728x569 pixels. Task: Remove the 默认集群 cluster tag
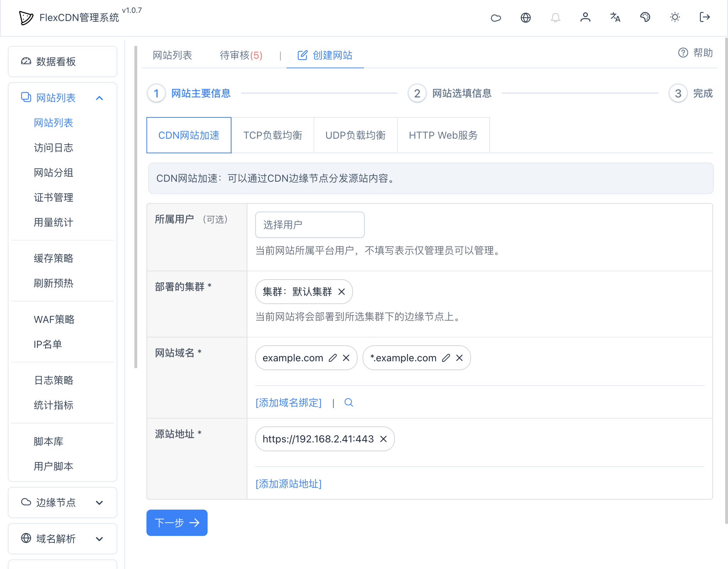pos(342,292)
